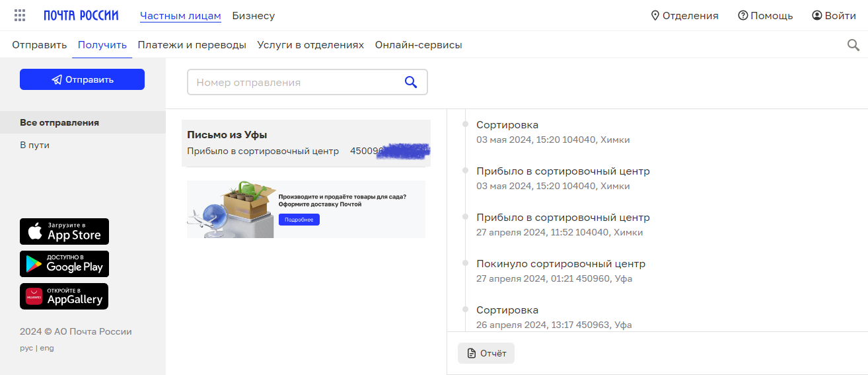Click Прибыло в сортировочный центр 27 апреля

(x=563, y=225)
